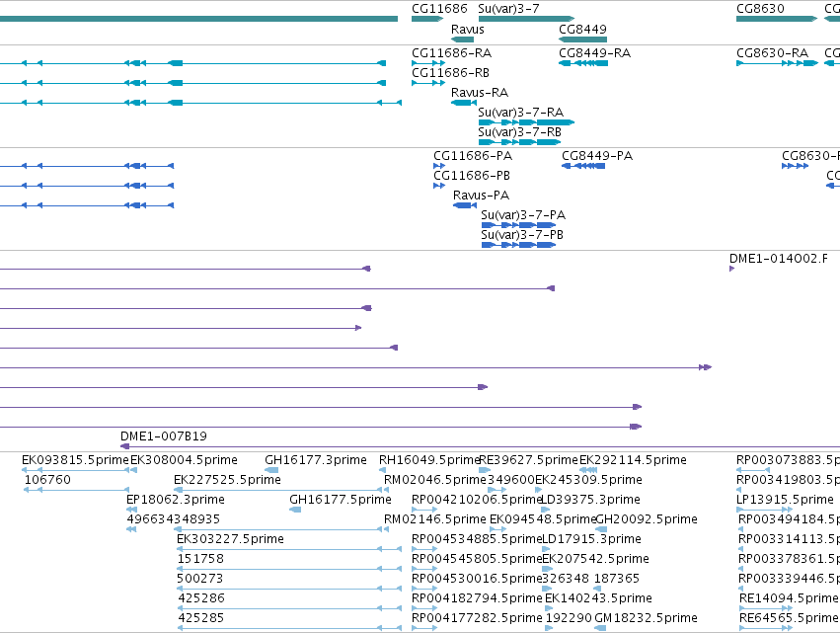Select the 425286 feature label

pos(201,598)
